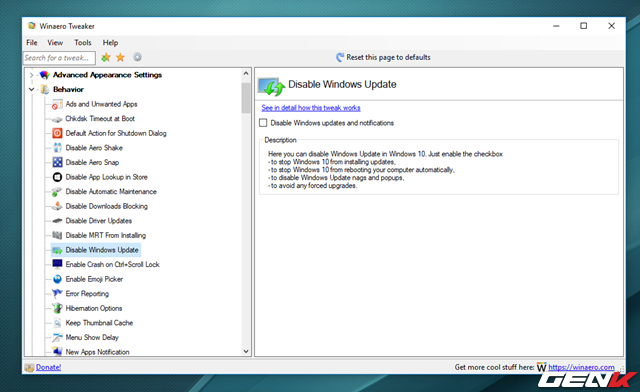Select Error Reporting tree item text
This screenshot has height=392, width=640.
tap(87, 294)
